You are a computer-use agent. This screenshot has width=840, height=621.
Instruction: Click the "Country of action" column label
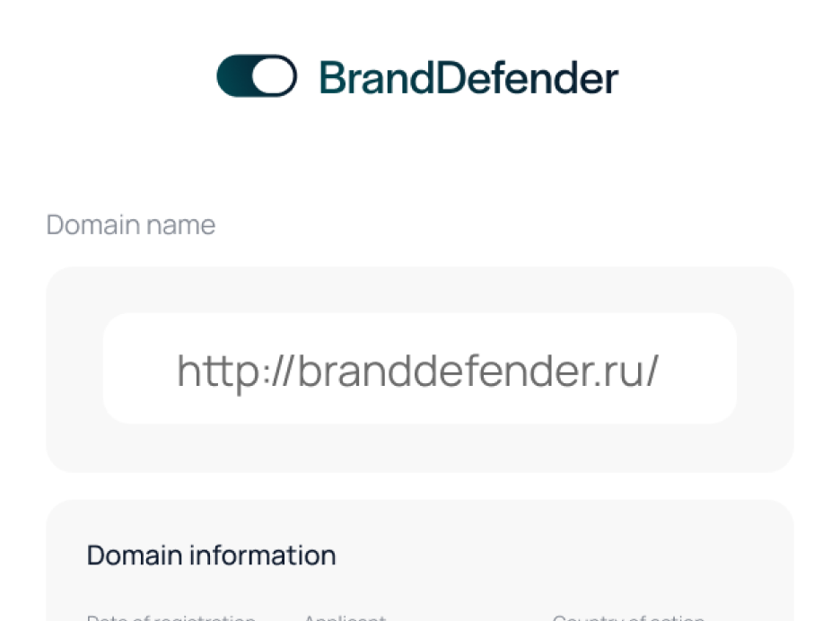coord(628,617)
